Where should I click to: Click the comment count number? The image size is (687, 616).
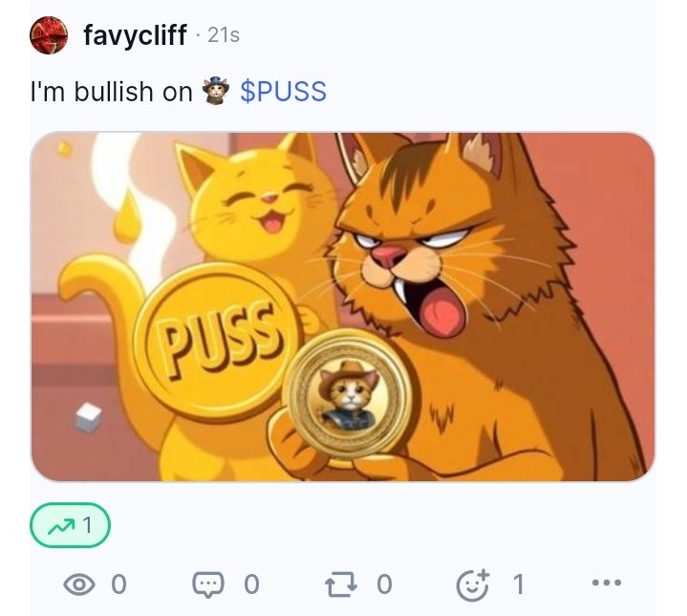pyautogui.click(x=251, y=584)
